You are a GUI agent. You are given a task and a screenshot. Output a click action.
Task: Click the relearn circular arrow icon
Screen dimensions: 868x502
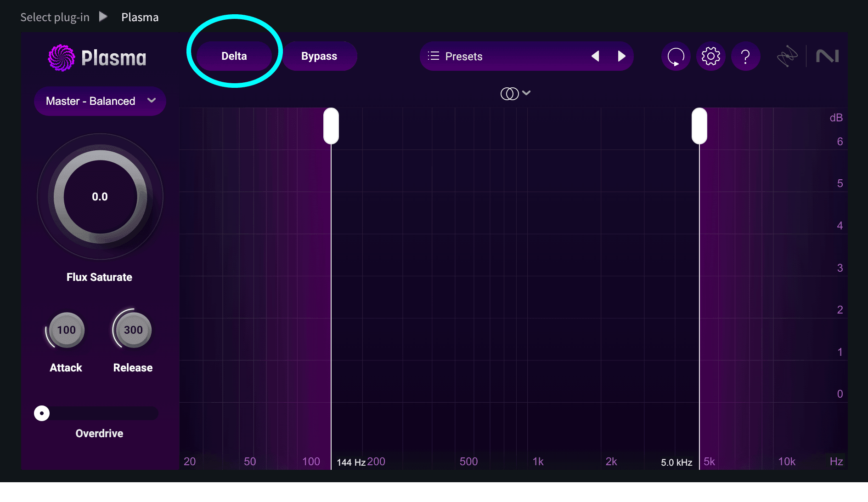coord(676,57)
